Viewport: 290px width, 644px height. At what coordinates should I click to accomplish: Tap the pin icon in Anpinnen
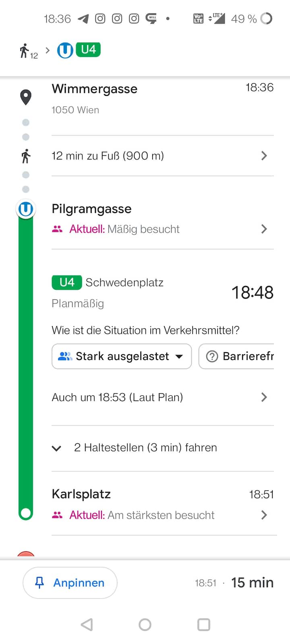click(x=39, y=582)
